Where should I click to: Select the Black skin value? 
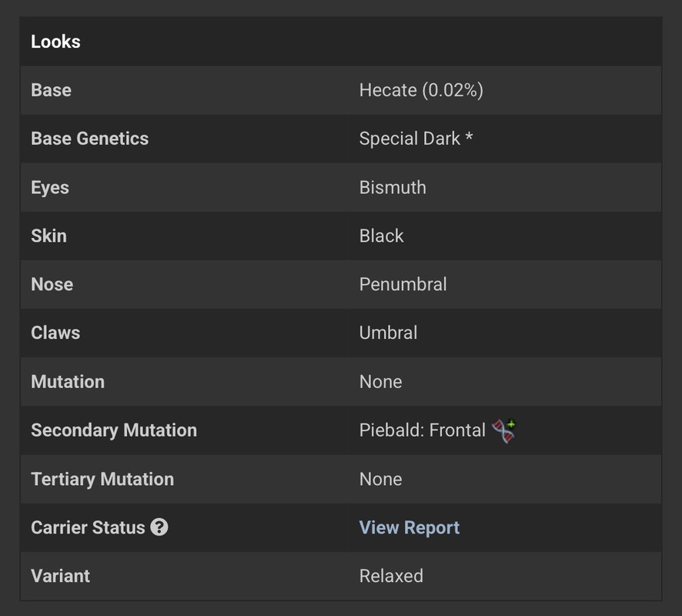click(x=382, y=236)
